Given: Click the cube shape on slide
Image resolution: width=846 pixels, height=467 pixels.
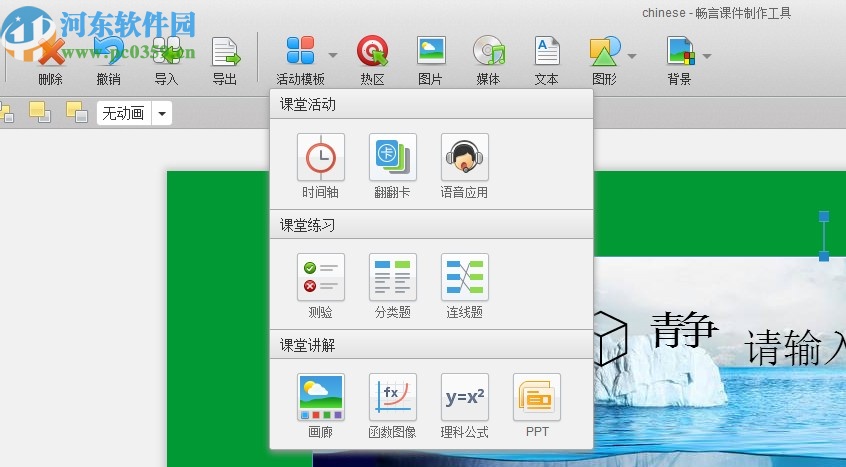Looking at the screenshot, I should (x=610, y=338).
